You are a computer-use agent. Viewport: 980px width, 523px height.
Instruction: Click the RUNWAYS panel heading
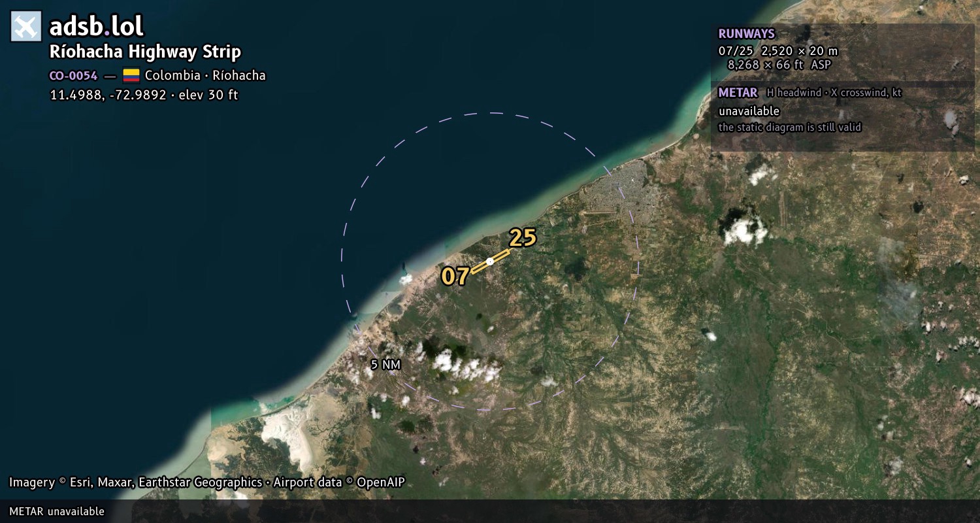[x=746, y=34]
